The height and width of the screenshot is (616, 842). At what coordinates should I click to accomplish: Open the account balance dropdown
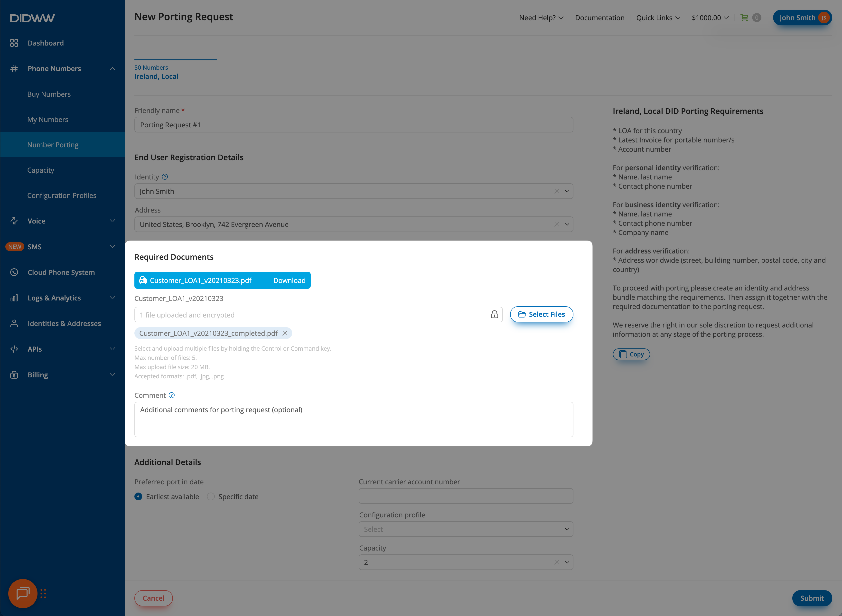tap(710, 18)
